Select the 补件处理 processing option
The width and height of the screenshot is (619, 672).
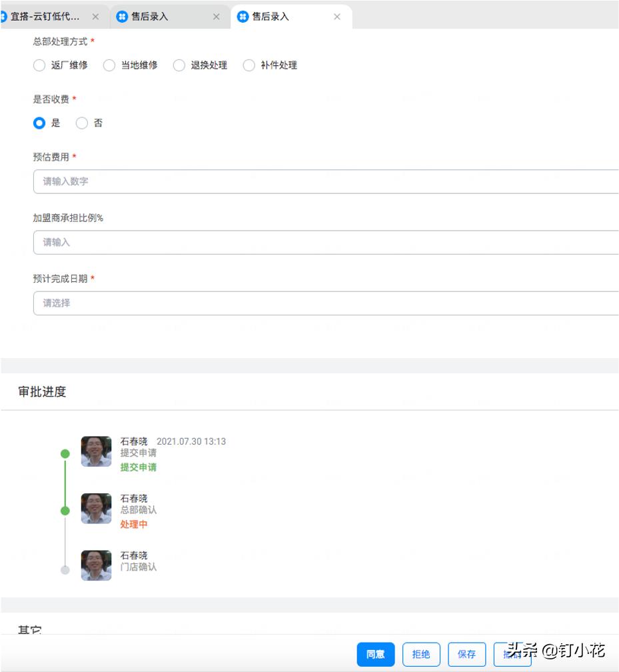[x=249, y=65]
